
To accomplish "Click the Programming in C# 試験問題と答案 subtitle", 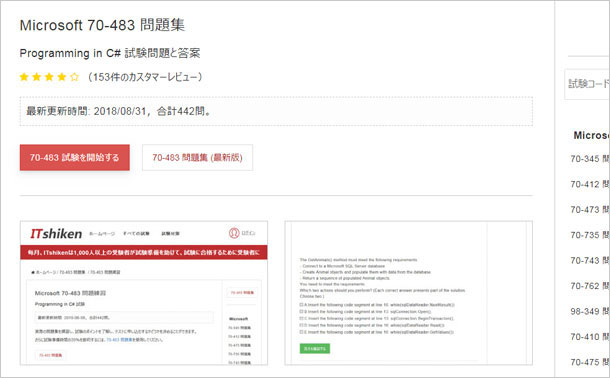I will [110, 53].
